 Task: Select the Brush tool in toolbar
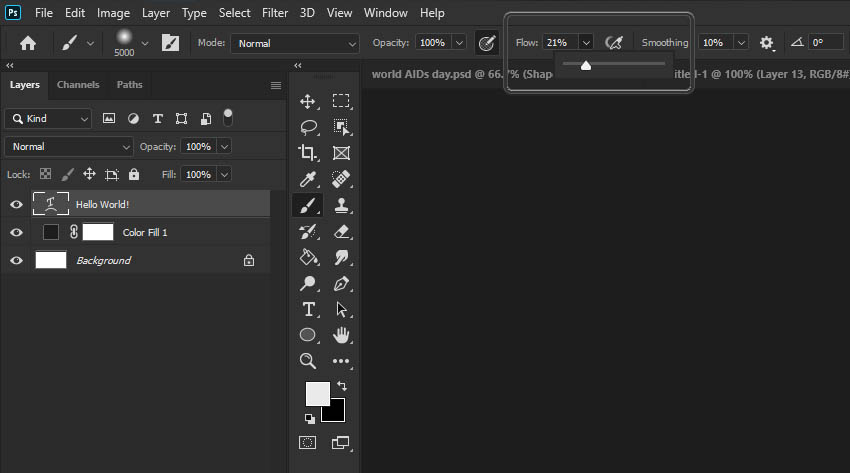pyautogui.click(x=308, y=205)
